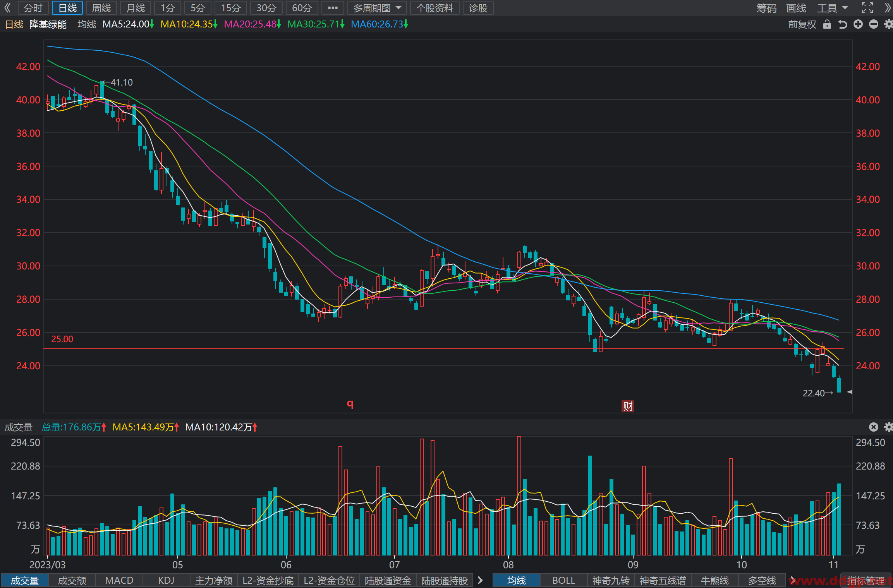Expand more periods via ellipsis button
893x588 pixels.
coord(333,8)
